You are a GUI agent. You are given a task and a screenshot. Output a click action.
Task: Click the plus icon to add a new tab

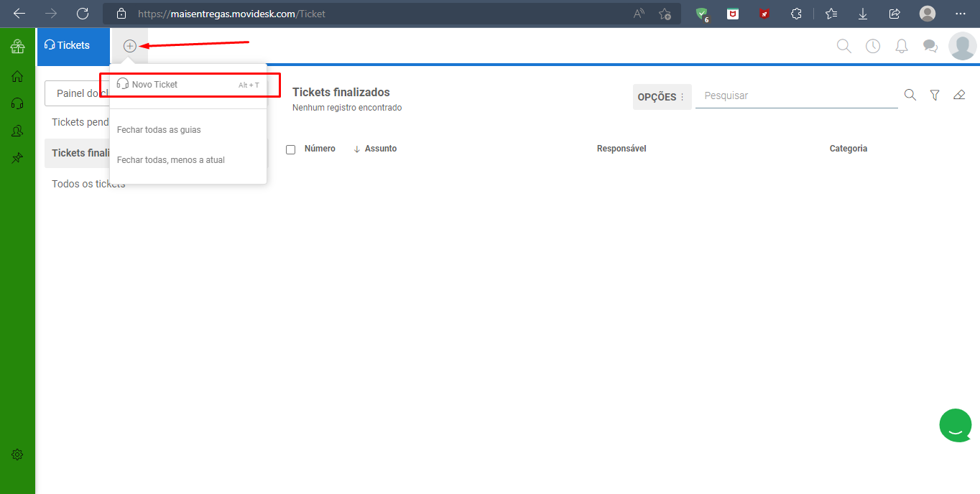pyautogui.click(x=129, y=46)
